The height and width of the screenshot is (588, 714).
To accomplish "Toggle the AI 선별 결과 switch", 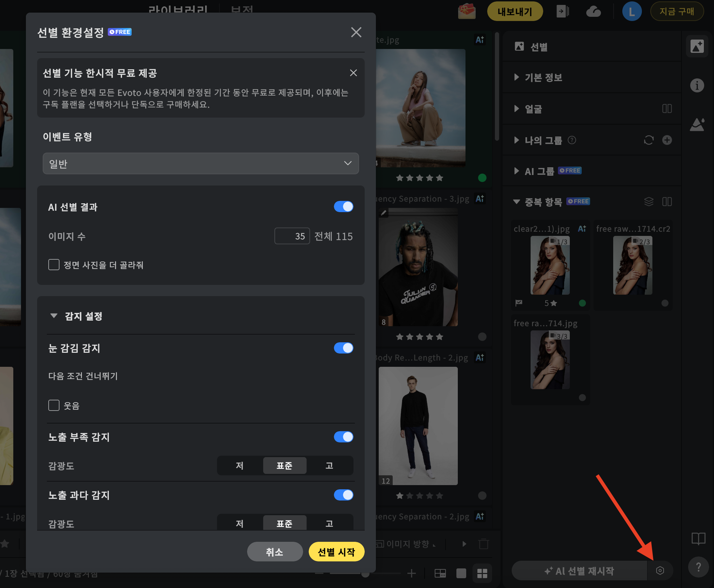I will (x=343, y=206).
